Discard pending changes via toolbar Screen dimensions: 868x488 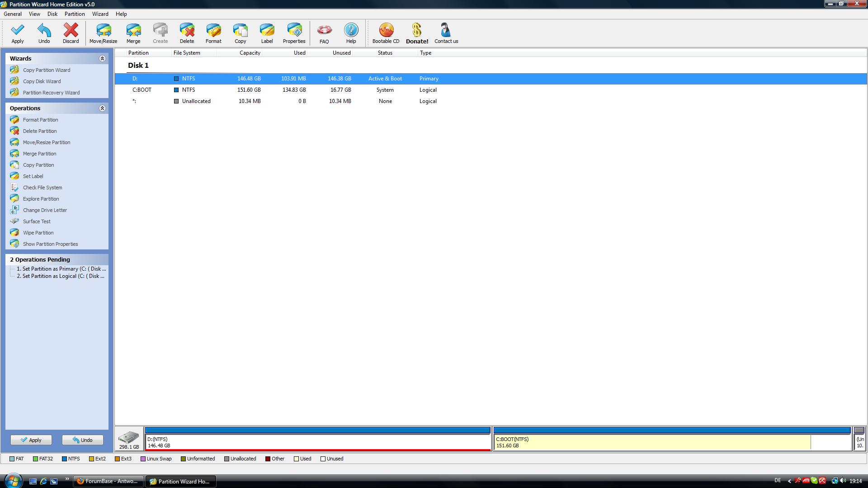point(71,31)
